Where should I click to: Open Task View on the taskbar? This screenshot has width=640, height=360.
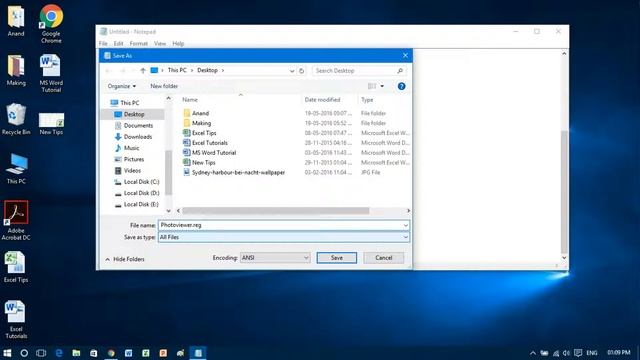point(41,353)
